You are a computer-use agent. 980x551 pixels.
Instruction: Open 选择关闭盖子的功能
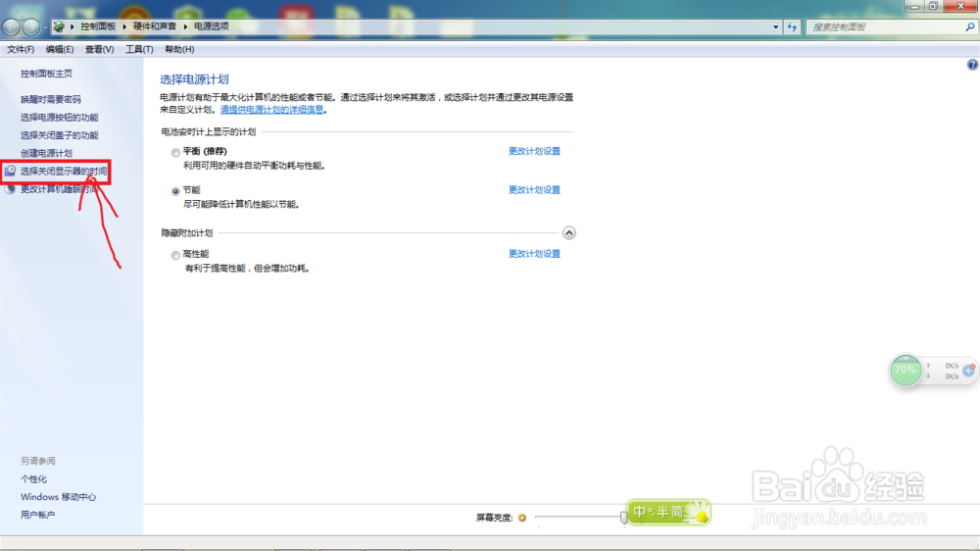point(60,135)
